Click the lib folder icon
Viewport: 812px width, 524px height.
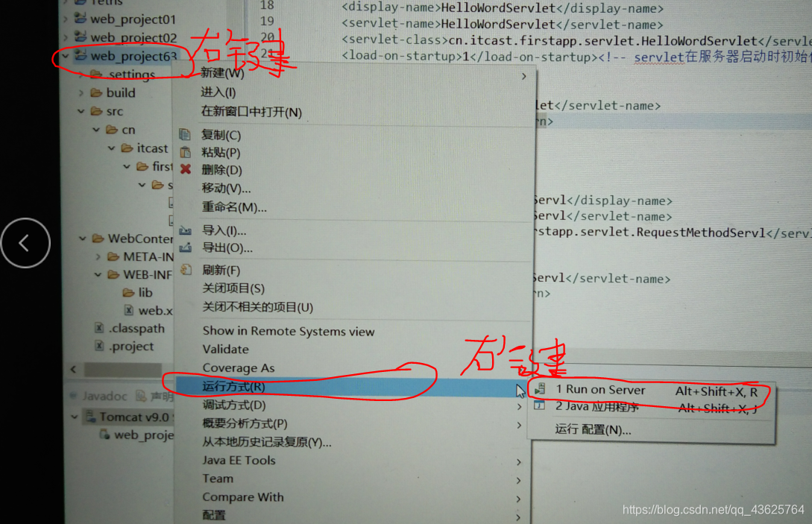coord(128,292)
